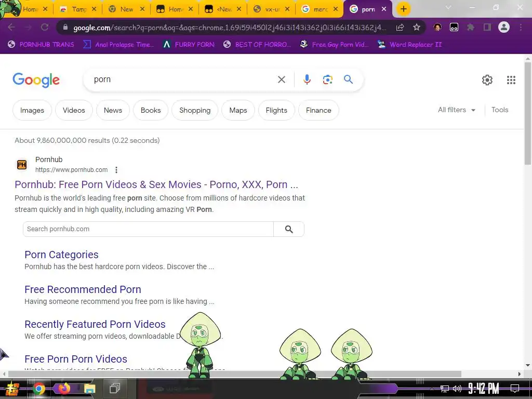Open the Tools options

point(500,110)
